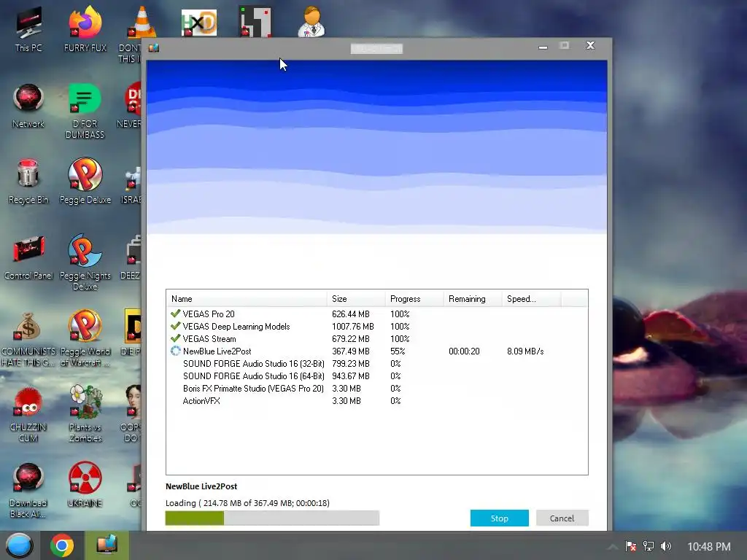The height and width of the screenshot is (560, 747).
Task: Open the Network desktop icon
Action: coord(28,106)
